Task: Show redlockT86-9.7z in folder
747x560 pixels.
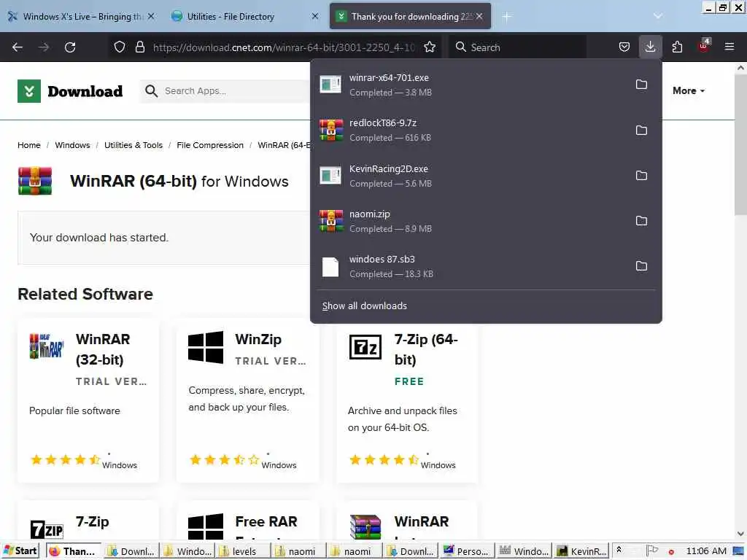Action: tap(641, 130)
